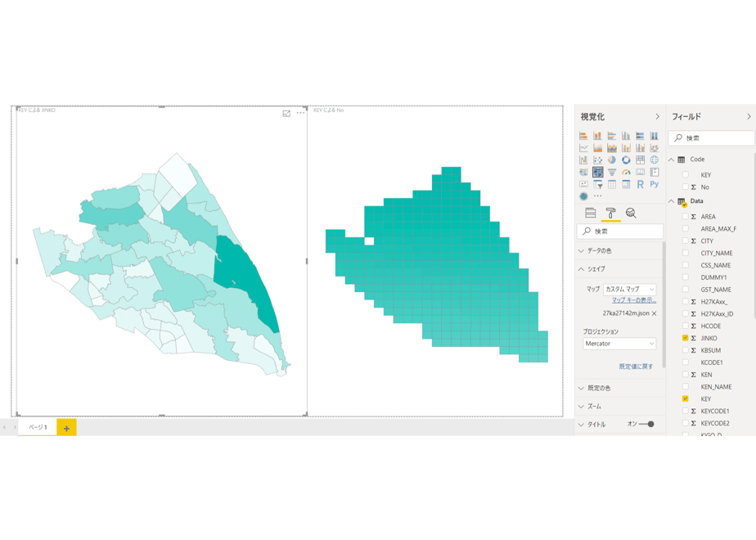756x540 pixels.
Task: Select the stacked area chart visual
Action: click(x=612, y=147)
